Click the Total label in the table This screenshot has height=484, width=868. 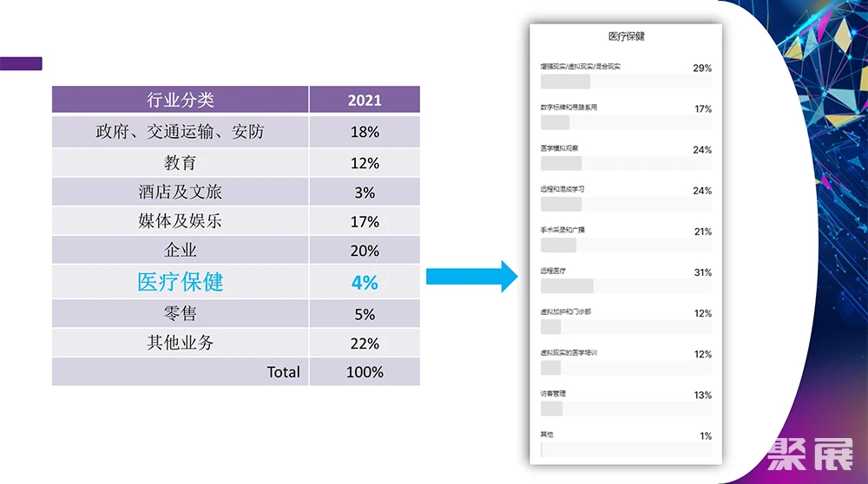(284, 372)
